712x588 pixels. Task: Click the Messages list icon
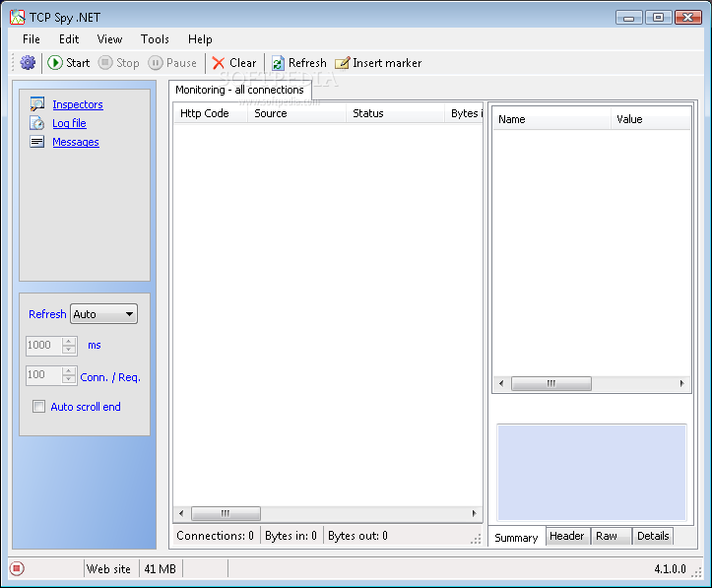[36, 142]
